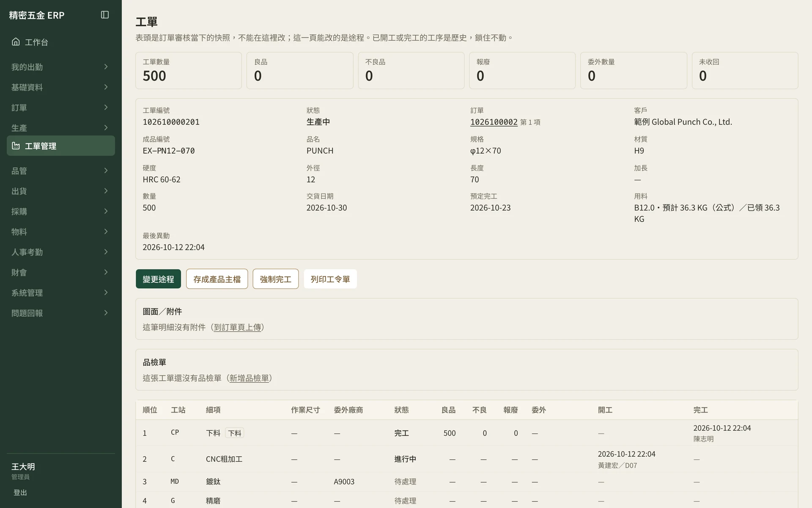Open the 系統管理 sidebar menu
The width and height of the screenshot is (812, 508).
click(60, 293)
